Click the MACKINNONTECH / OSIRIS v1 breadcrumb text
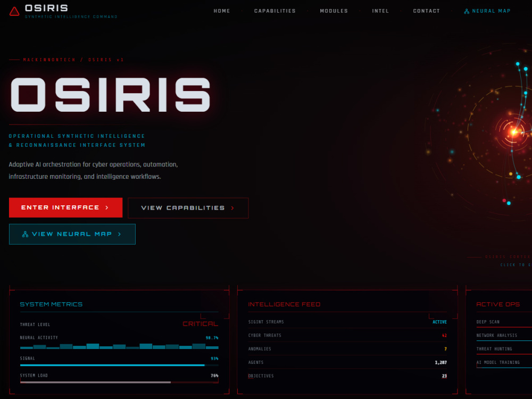Screen dimensions: 532x399 pos(73,60)
